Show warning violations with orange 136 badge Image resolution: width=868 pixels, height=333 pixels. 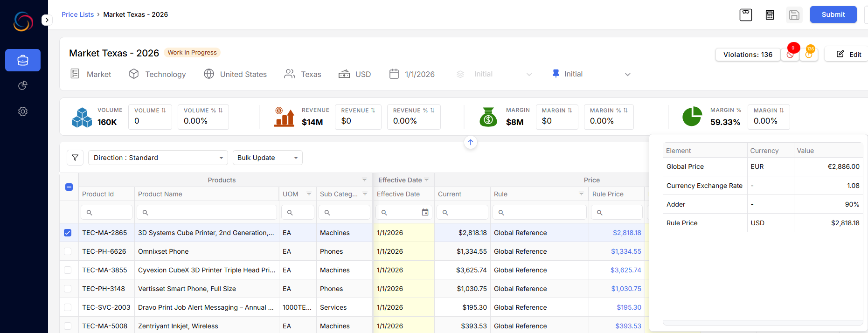[809, 54]
